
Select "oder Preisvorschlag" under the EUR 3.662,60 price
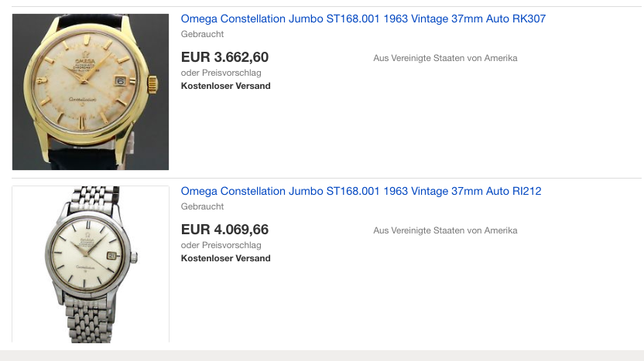point(221,73)
